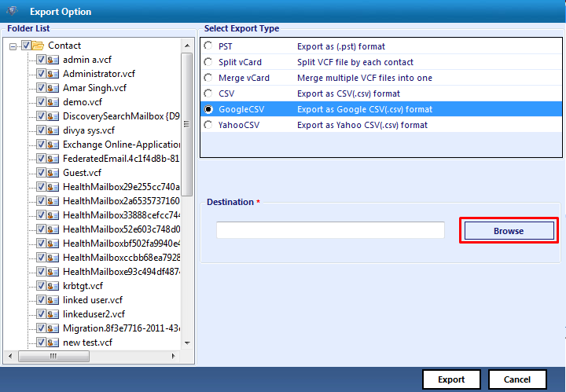Image resolution: width=566 pixels, height=392 pixels.
Task: Click the Export button
Action: [451, 379]
